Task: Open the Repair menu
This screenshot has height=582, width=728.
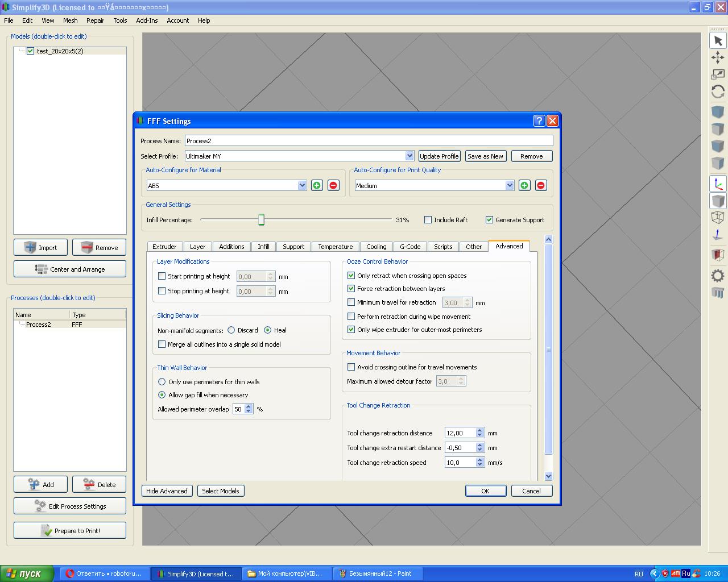Action: (95, 20)
